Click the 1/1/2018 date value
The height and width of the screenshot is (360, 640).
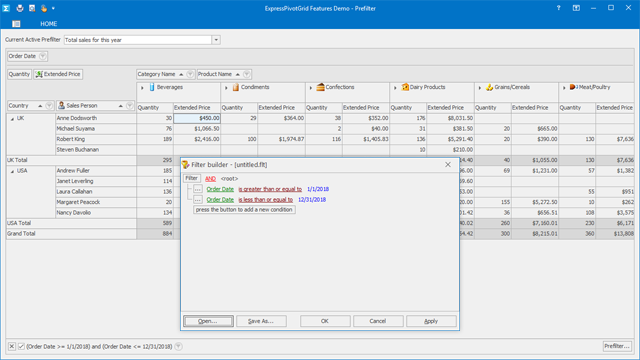[x=318, y=189]
